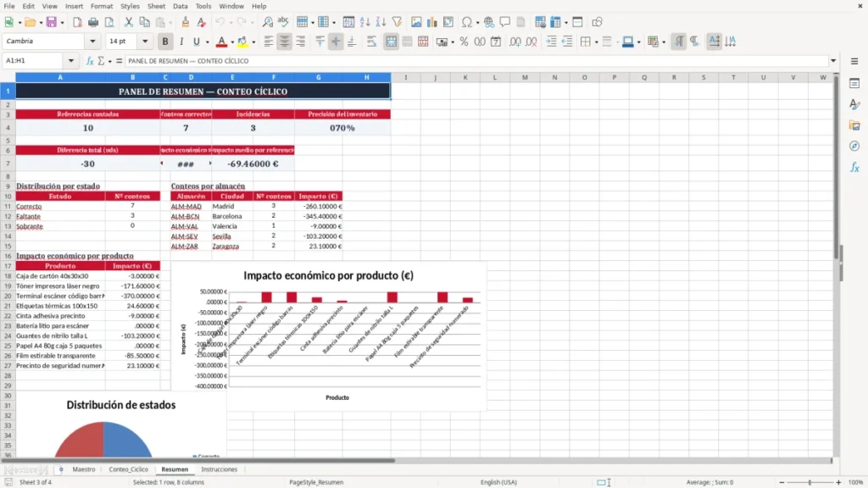
Task: Toggle Italic formatting
Action: pos(181,42)
